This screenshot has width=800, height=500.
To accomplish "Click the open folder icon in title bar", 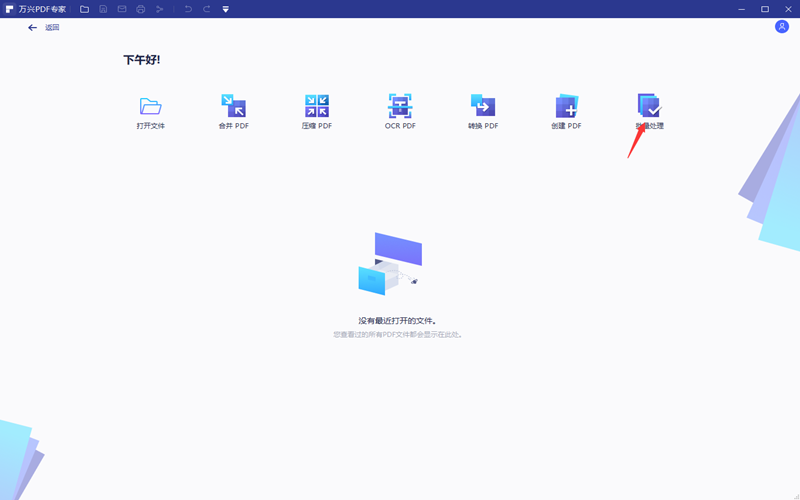I will 84,9.
